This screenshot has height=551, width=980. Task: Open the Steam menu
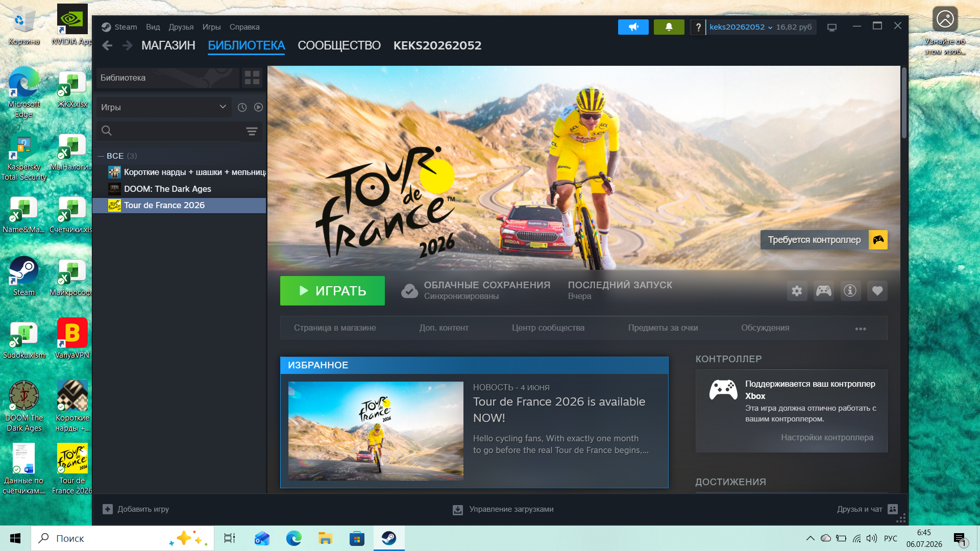click(x=126, y=27)
